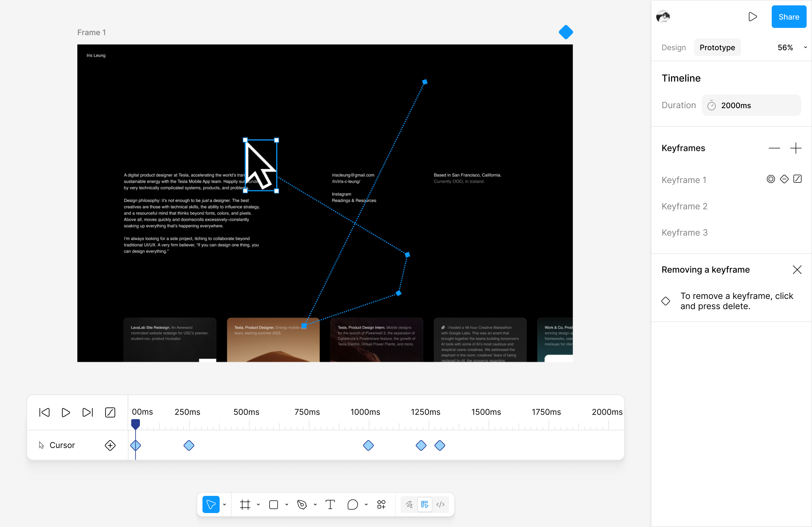Select the Text tool

[x=330, y=504]
